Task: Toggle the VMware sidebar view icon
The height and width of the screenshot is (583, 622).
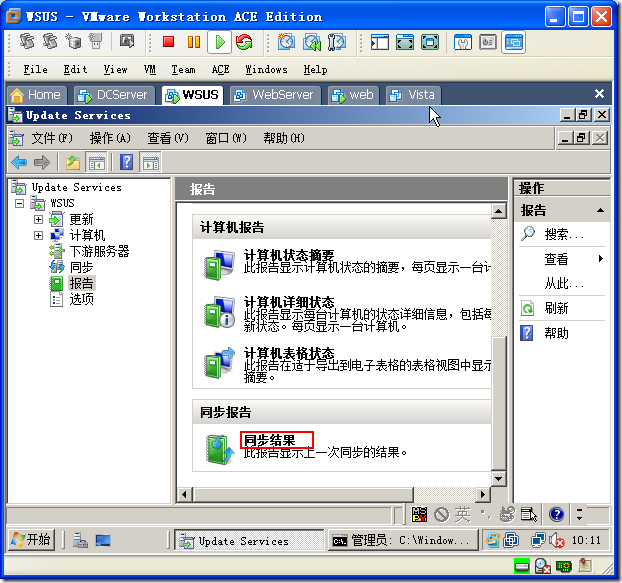Action: 380,42
